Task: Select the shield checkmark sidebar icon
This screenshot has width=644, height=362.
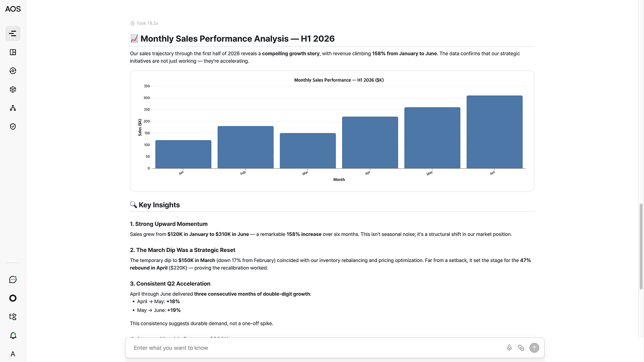Action: pos(13,127)
